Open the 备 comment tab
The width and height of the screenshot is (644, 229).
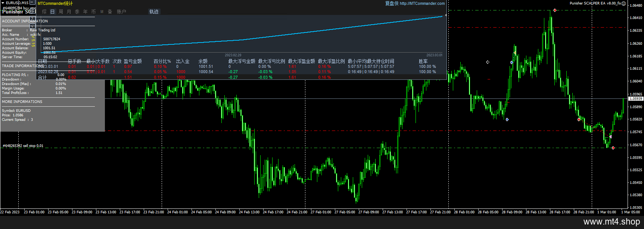tap(110, 12)
